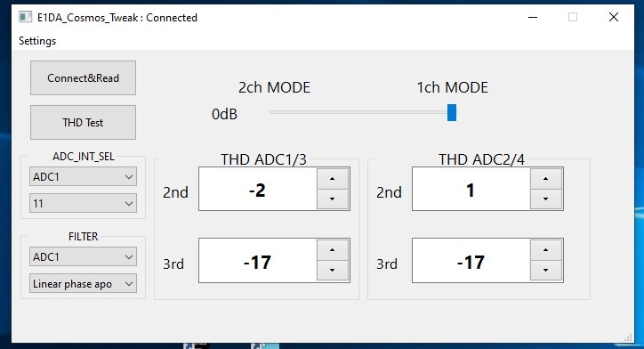Open the Settings menu
Viewport: 644px width, 349px height.
tap(37, 41)
